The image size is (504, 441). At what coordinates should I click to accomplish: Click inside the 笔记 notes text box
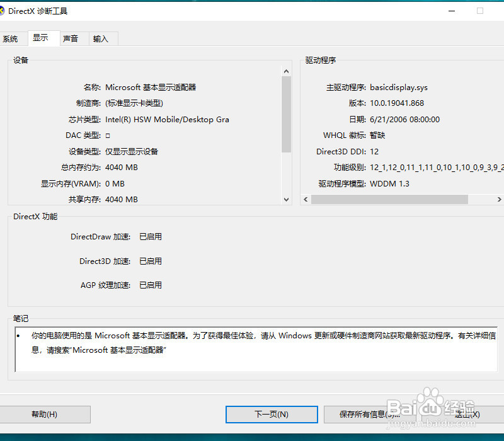256,350
